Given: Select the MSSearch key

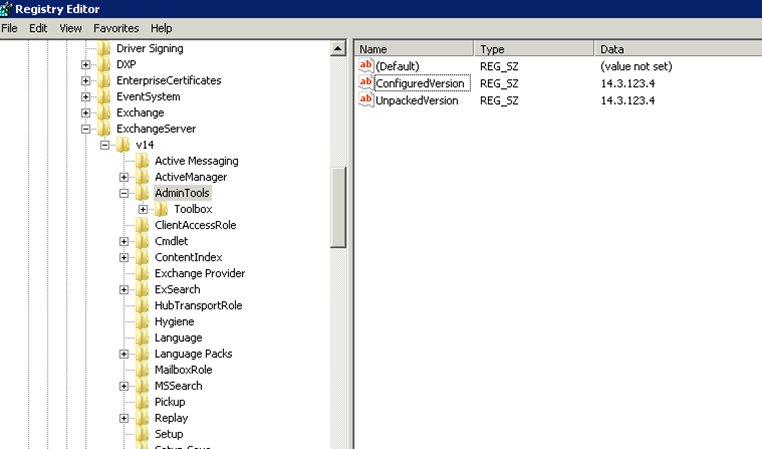Looking at the screenshot, I should click(x=178, y=386).
